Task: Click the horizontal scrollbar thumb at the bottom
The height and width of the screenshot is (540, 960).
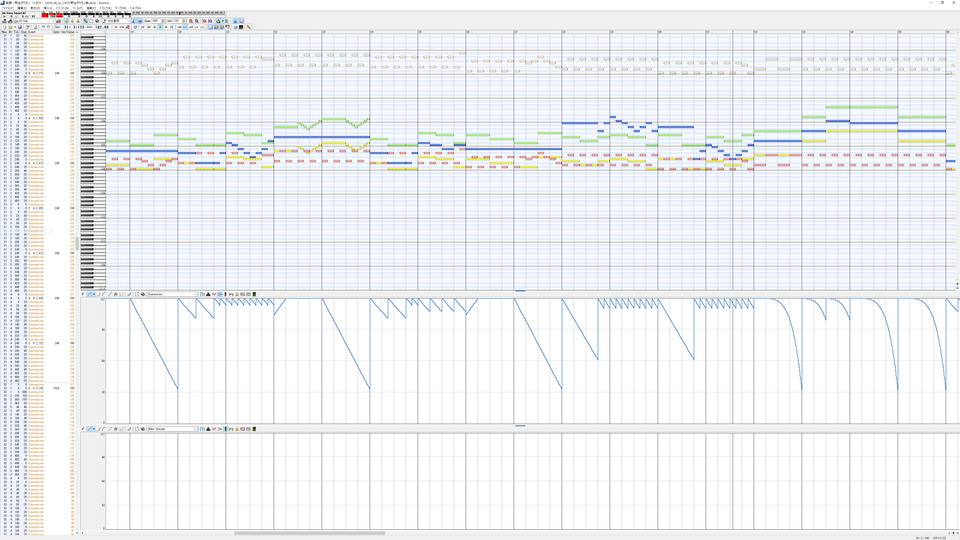Action: (310, 533)
